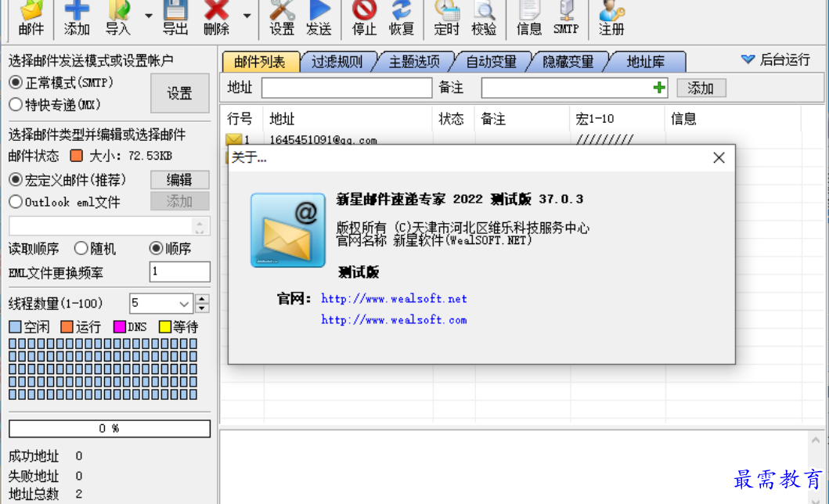Viewport: 829px width, 504px height.
Task: Click the 空闲 blue legend swatch
Action: click(16, 326)
